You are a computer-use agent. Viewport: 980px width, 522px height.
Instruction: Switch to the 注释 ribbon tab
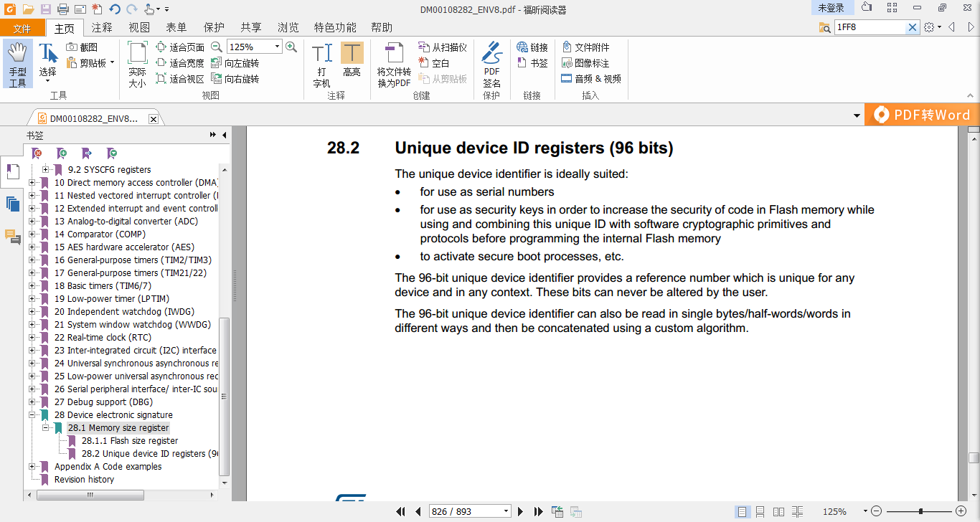pos(100,27)
